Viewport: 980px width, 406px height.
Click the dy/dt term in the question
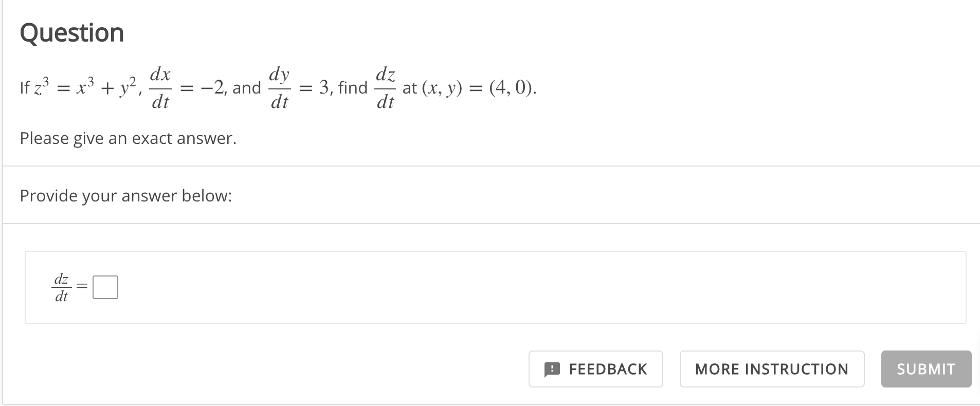[280, 87]
